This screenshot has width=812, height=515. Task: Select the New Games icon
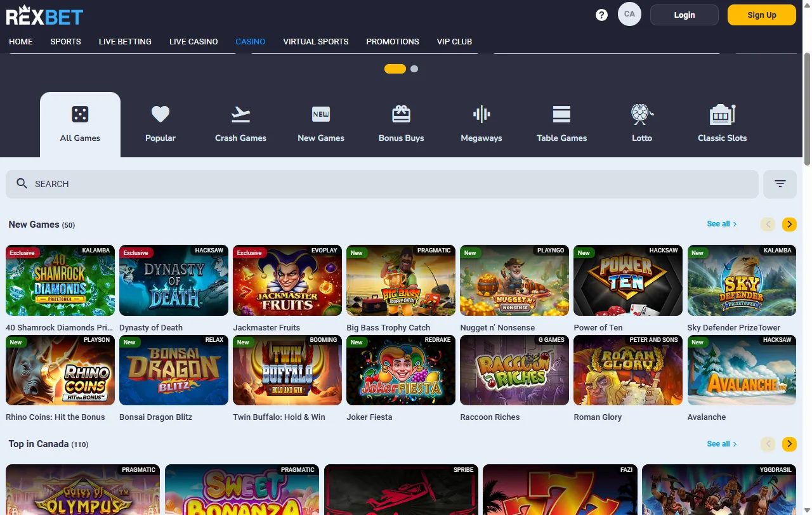[321, 114]
